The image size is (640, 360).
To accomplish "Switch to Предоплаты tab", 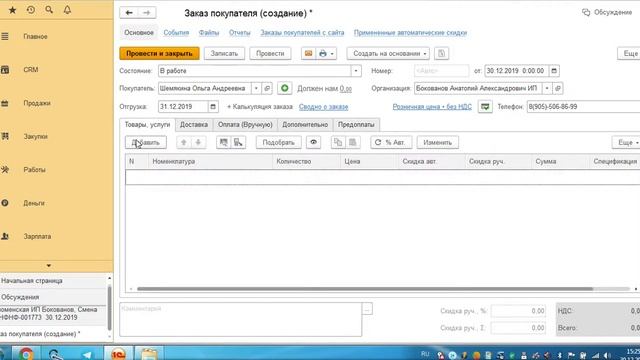I will coord(356,125).
